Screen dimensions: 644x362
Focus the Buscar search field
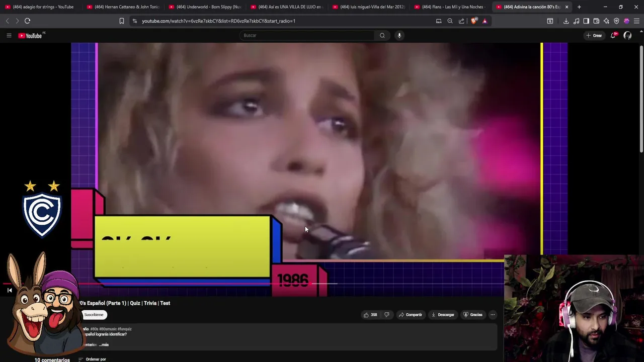pos(307,35)
